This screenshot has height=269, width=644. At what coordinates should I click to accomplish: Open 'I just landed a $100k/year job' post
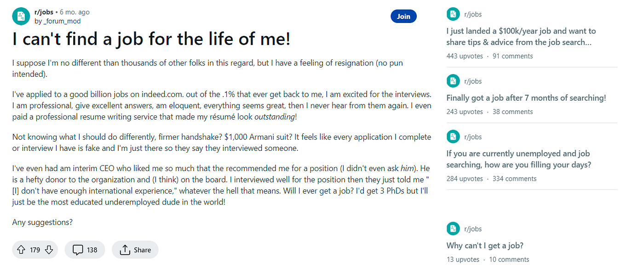[x=521, y=36]
